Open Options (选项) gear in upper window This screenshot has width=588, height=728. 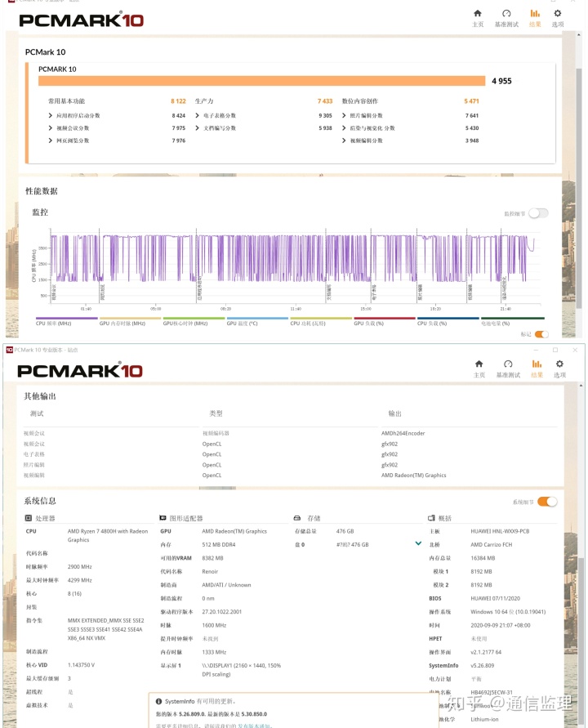point(558,18)
